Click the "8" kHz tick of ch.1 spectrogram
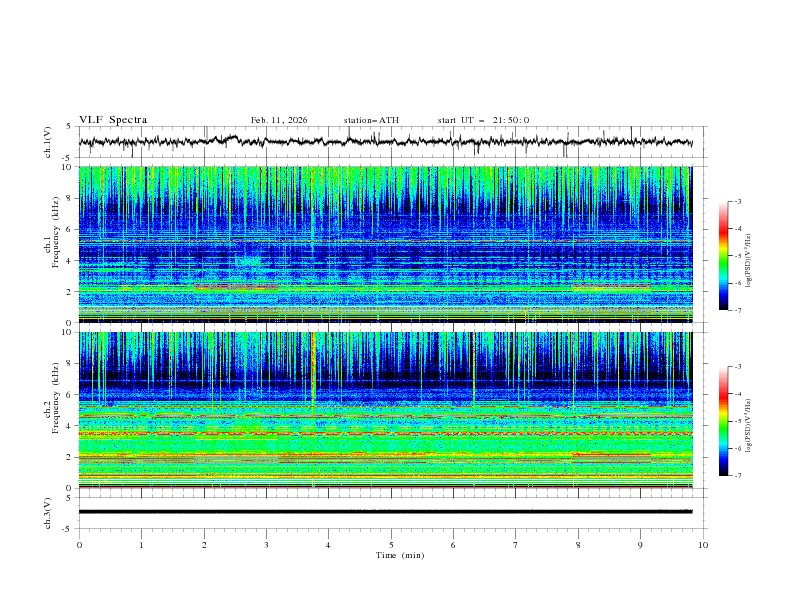792x612 pixels. [x=71, y=198]
